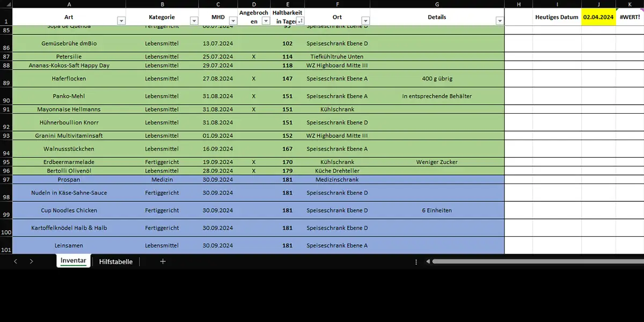Click the previous sheet navigation arrow
The width and height of the screenshot is (644, 322).
(x=16, y=261)
